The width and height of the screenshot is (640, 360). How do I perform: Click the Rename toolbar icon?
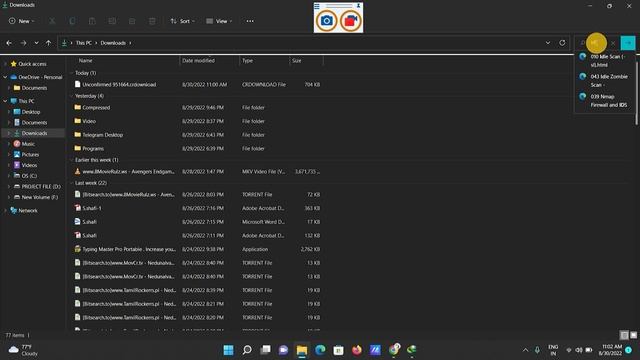coord(112,21)
